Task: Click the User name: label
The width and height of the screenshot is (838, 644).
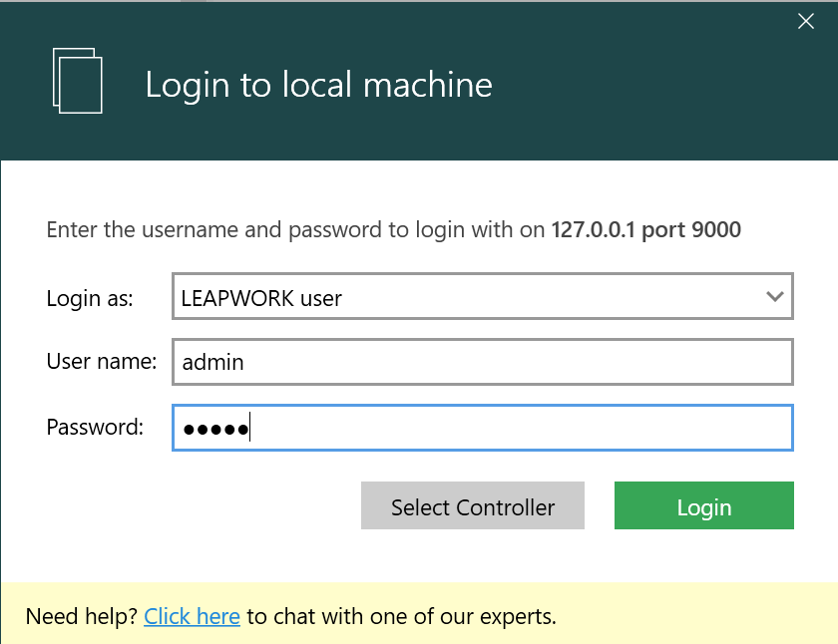Action: tap(101, 362)
